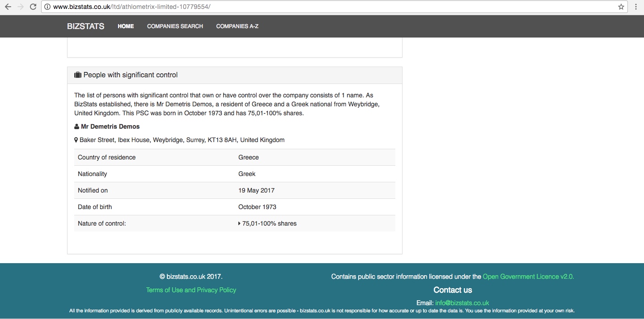This screenshot has height=319, width=644.
Task: Open COMPANIES SEARCH menu item
Action: click(x=175, y=26)
